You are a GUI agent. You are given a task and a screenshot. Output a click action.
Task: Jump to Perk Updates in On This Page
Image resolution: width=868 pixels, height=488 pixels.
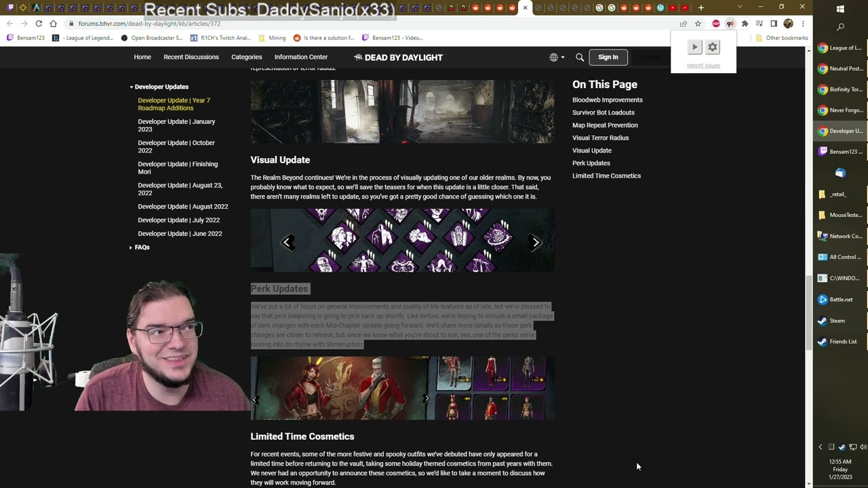(x=591, y=163)
